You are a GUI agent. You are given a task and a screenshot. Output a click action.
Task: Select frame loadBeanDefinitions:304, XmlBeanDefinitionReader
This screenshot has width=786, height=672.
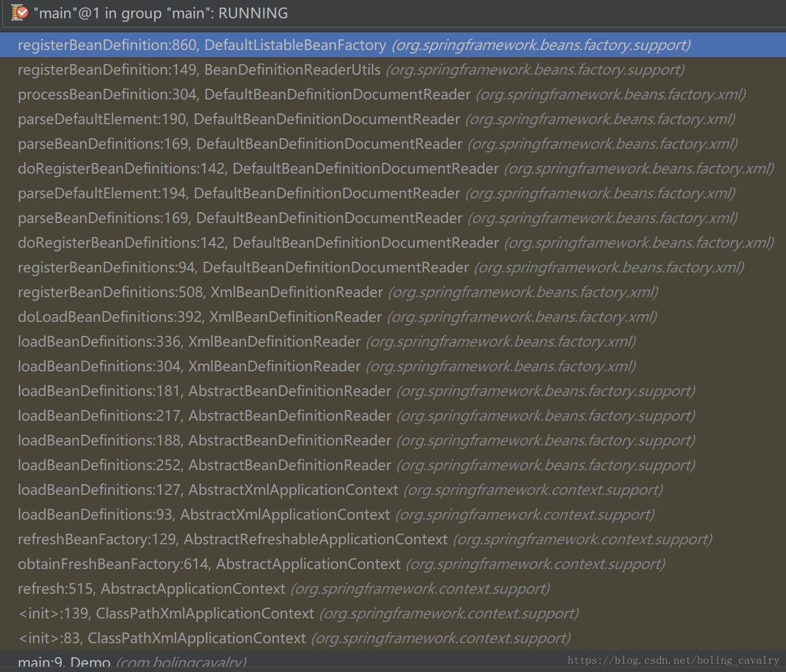393,366
